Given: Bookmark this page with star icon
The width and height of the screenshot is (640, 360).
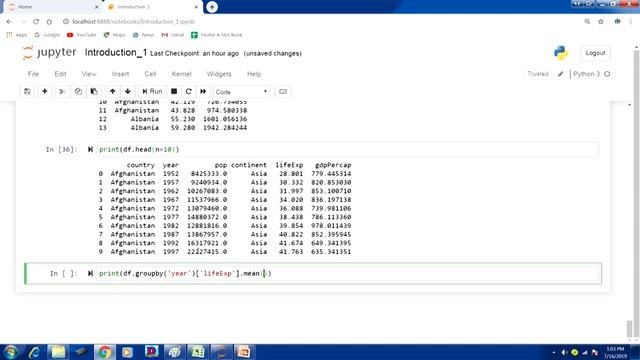Looking at the screenshot, I should click(601, 22).
